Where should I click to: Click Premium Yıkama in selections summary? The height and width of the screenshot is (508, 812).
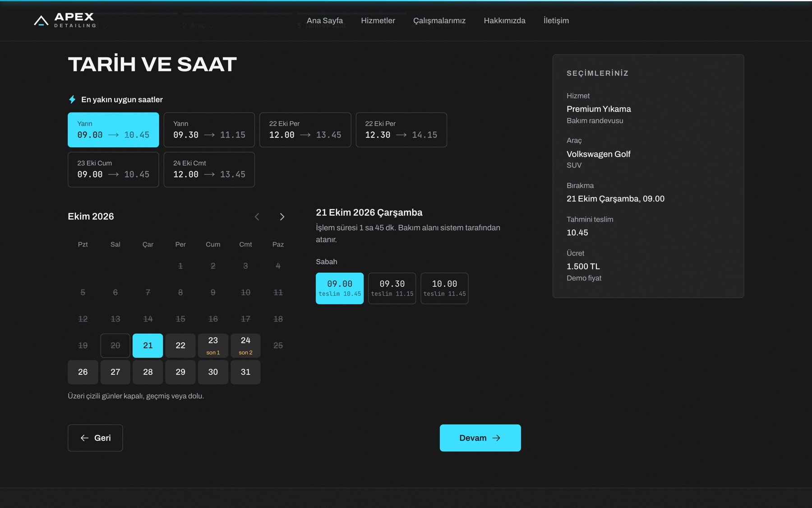599,109
